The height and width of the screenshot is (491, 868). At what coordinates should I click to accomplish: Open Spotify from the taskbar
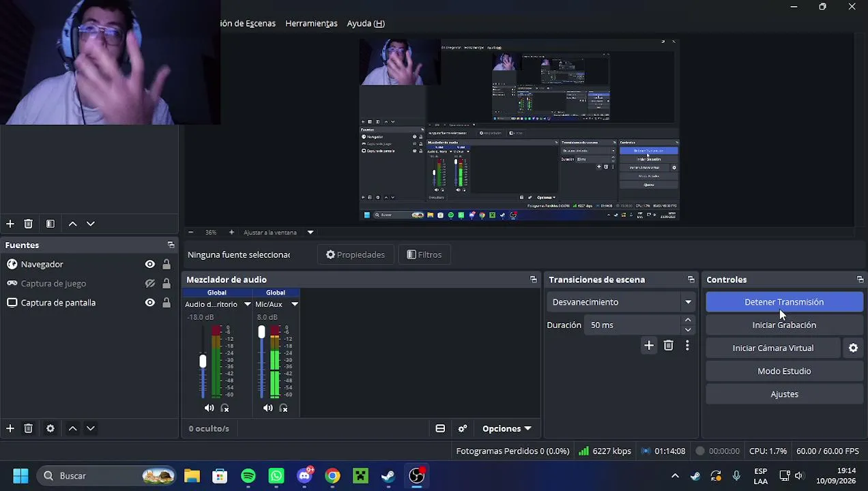coord(248,476)
